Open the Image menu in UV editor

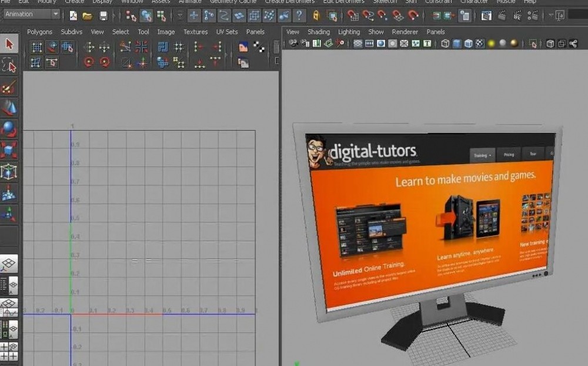[166, 32]
